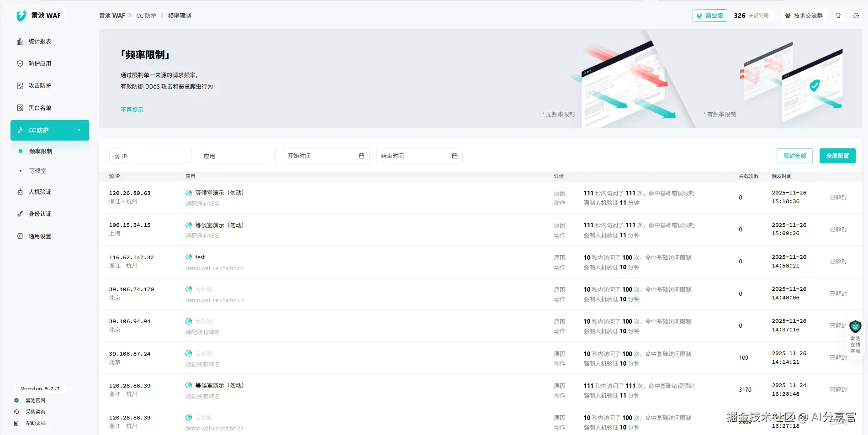
Task: Open 身份认证 via its key icon
Action: tap(20, 214)
